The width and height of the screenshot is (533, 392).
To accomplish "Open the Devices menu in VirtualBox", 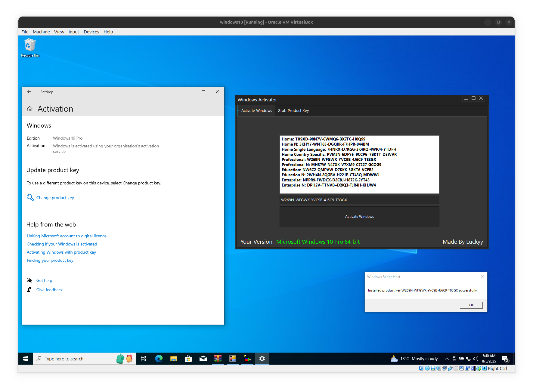I will click(91, 32).
